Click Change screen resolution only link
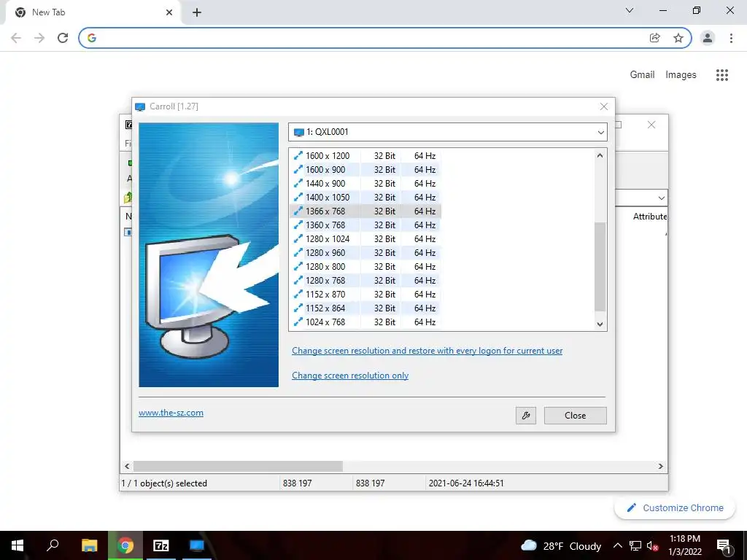The image size is (747, 560). pyautogui.click(x=350, y=376)
